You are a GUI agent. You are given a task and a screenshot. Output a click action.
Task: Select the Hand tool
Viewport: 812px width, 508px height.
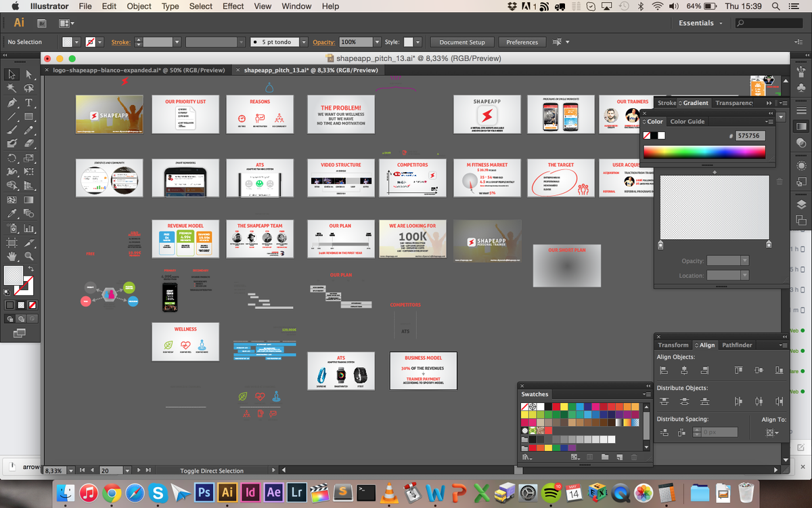click(12, 257)
